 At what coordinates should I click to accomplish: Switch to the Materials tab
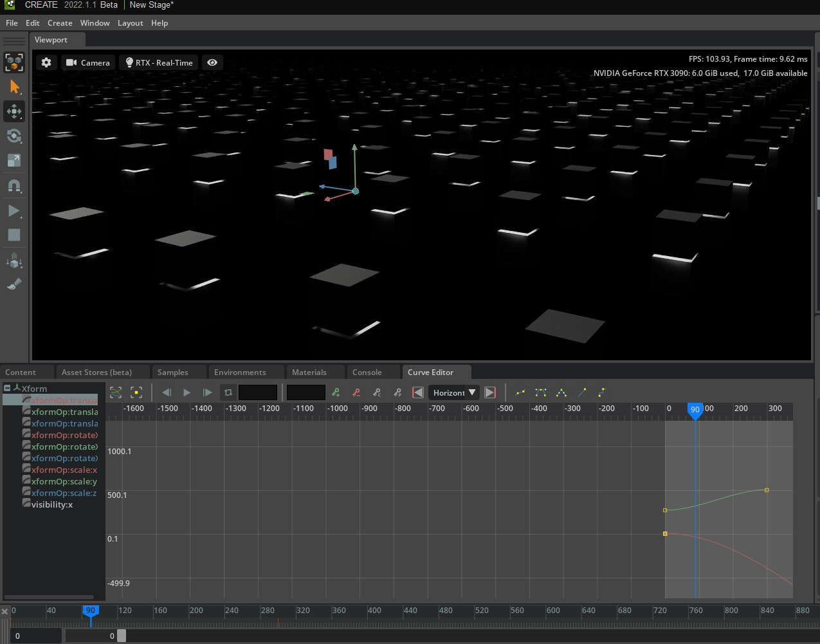[311, 372]
